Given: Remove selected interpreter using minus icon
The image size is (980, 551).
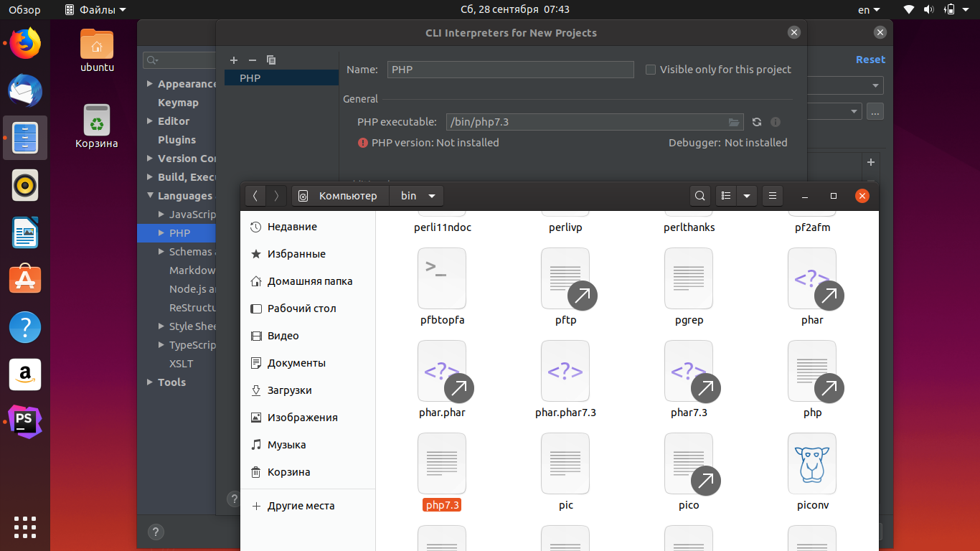Looking at the screenshot, I should tap(252, 60).
